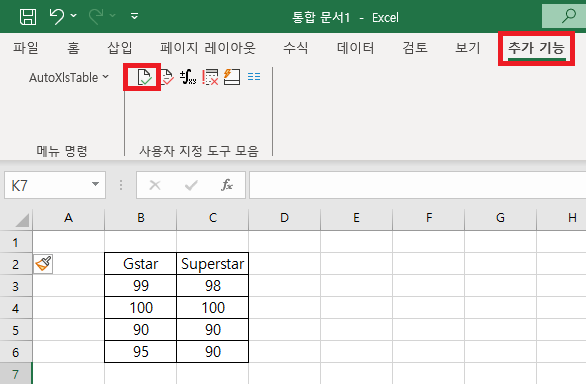Click the Save icon in title bar
Image resolution: width=586 pixels, height=384 pixels.
[28, 17]
